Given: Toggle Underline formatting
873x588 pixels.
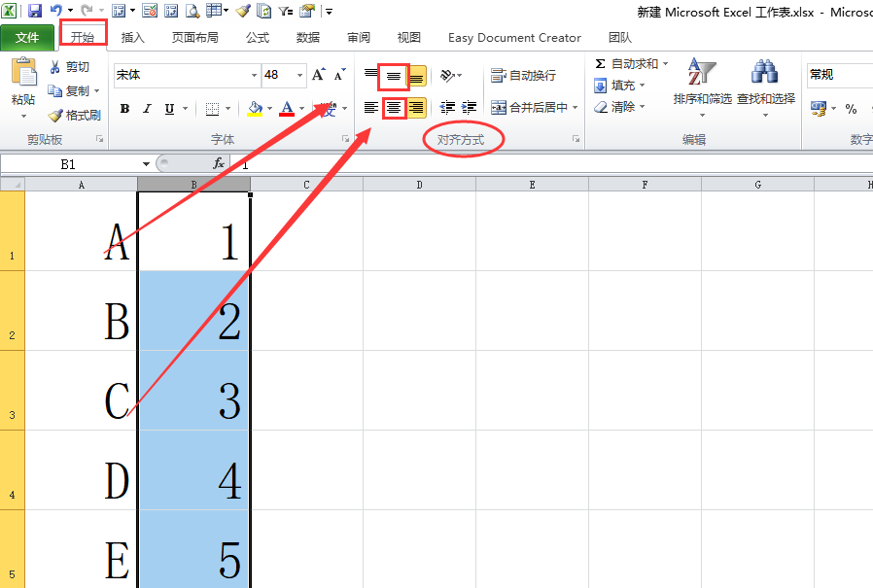Looking at the screenshot, I should point(169,109).
